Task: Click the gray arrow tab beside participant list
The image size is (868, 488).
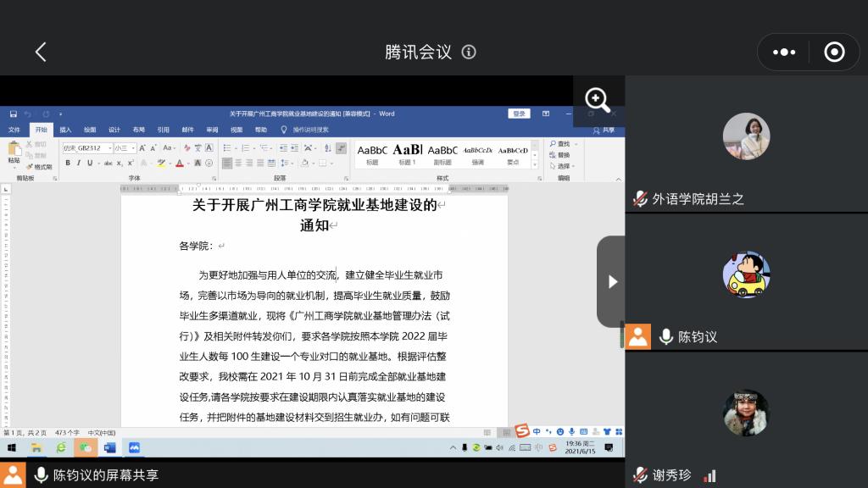Action: 612,281
